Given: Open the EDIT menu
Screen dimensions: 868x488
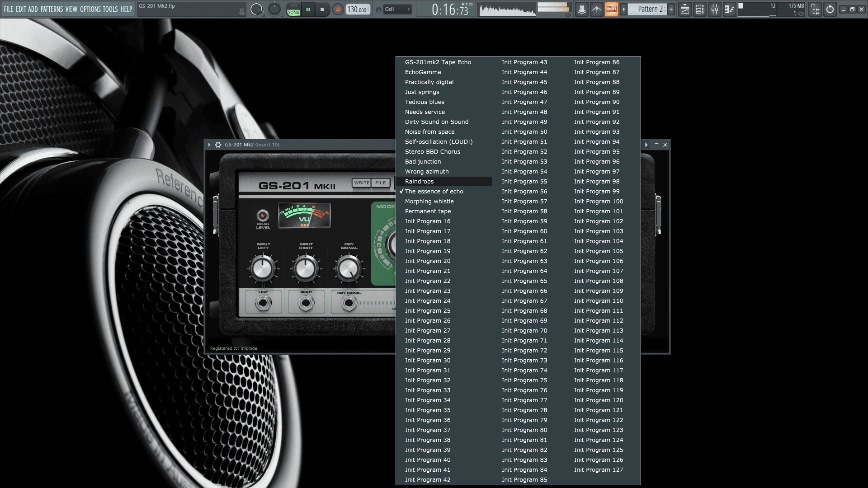Looking at the screenshot, I should (x=21, y=9).
